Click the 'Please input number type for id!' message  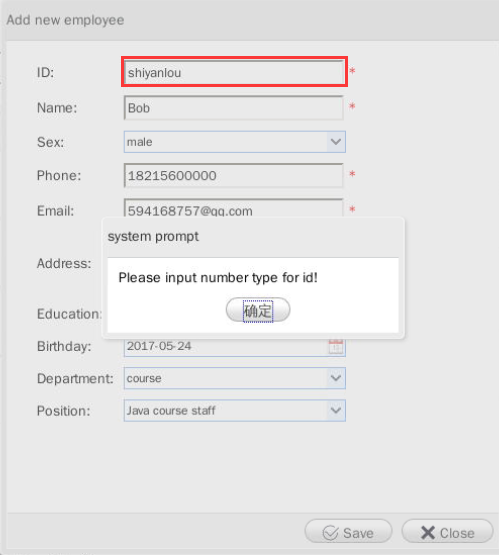(218, 278)
